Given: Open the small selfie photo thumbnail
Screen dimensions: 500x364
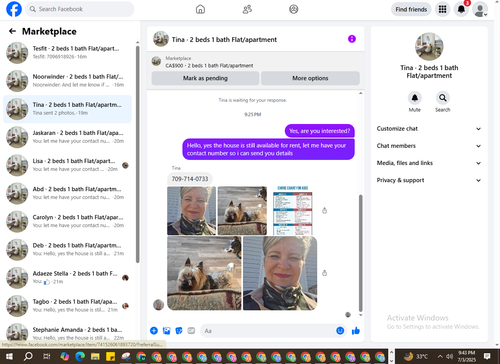Looking at the screenshot, I should click(191, 210).
